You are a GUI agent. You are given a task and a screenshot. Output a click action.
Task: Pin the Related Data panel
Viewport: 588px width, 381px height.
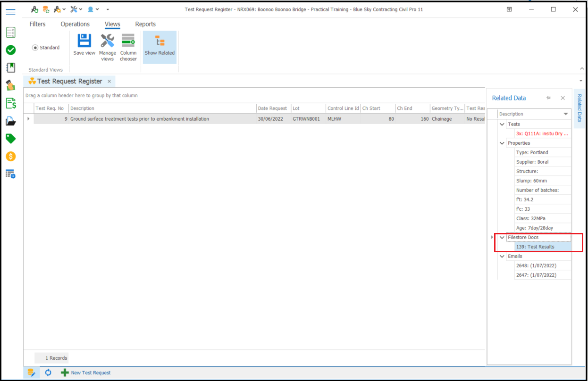[548, 98]
